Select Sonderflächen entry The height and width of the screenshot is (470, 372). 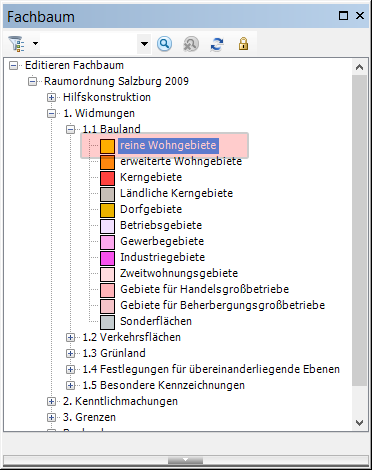coord(156,321)
